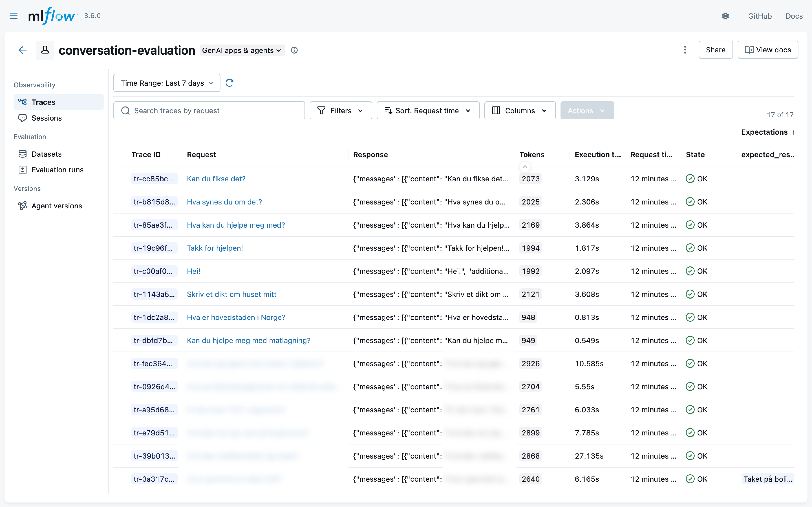812x507 pixels.
Task: Collapse the Tokens column chevron
Action: [x=525, y=167]
